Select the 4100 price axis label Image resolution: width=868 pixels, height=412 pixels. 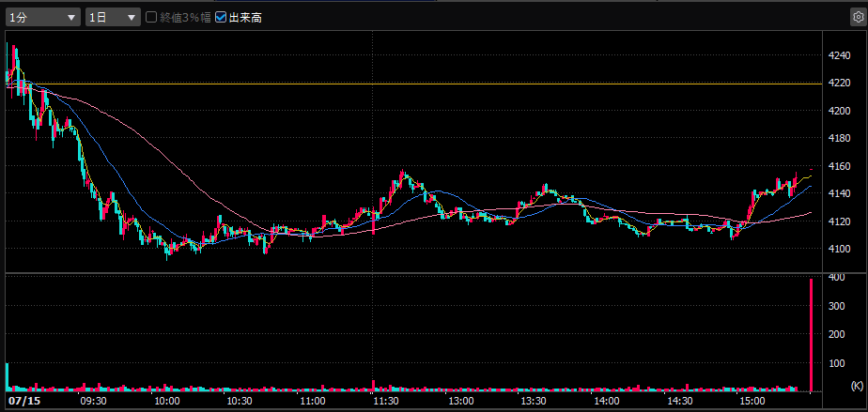coord(839,249)
